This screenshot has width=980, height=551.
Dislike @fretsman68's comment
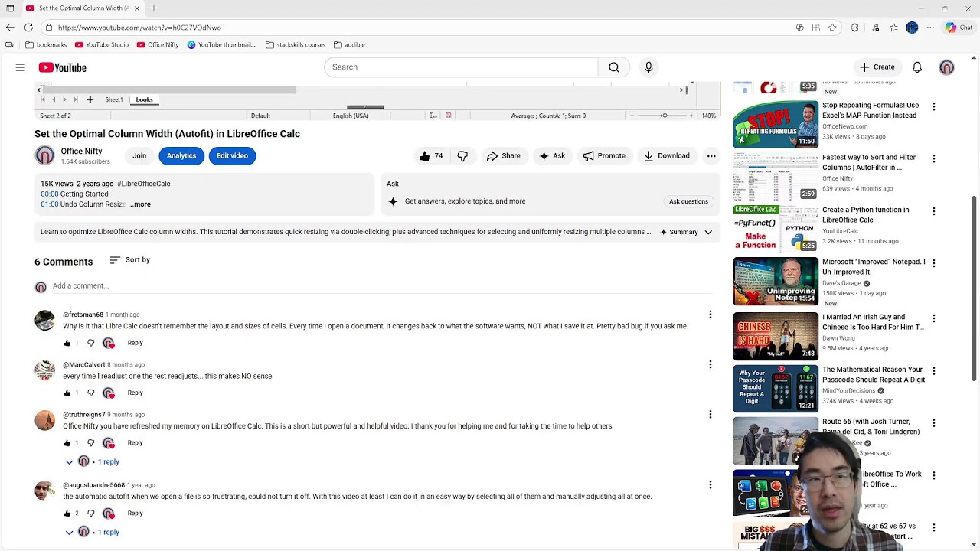pos(90,343)
